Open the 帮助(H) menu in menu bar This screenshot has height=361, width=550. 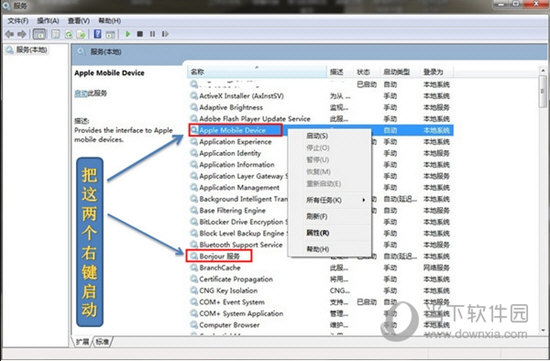coord(109,21)
